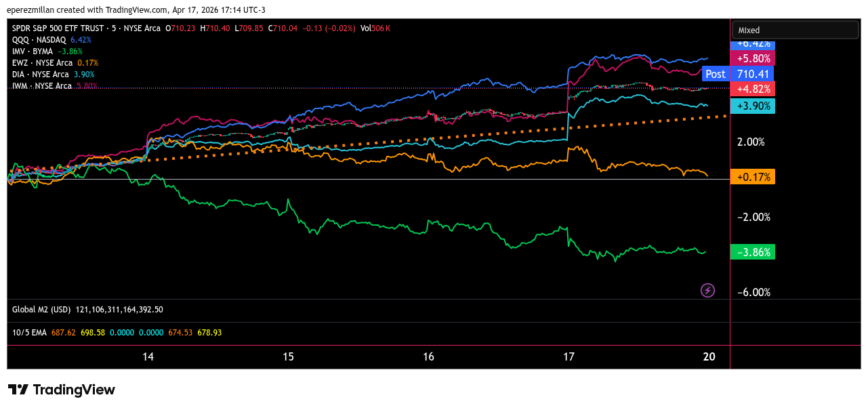Click the green -3.86% price tag
This screenshot has height=410, width=868.
click(752, 252)
